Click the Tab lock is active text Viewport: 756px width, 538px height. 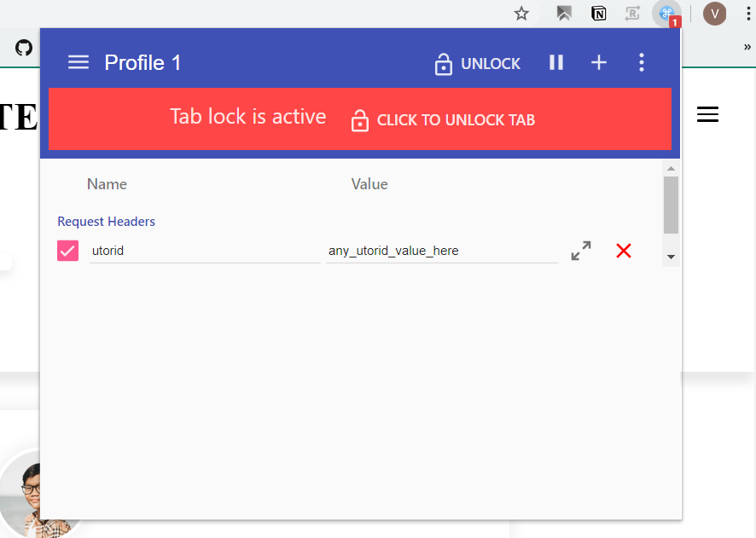click(247, 117)
